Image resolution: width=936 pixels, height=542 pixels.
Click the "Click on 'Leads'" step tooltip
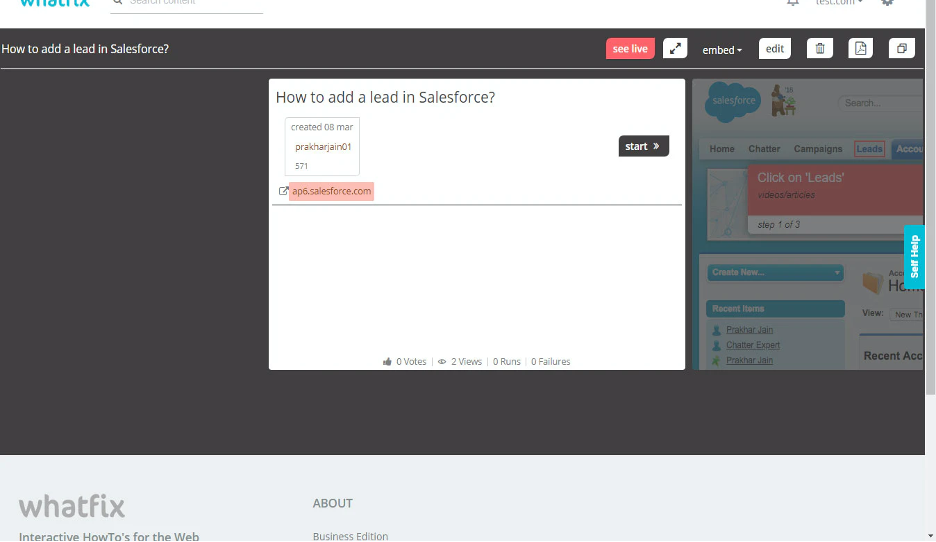click(x=835, y=198)
